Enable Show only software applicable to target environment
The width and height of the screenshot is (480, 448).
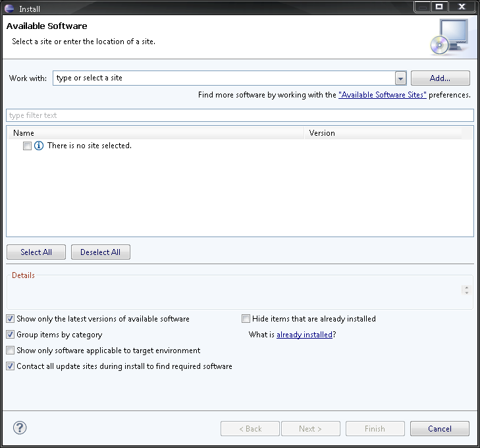pos(10,350)
